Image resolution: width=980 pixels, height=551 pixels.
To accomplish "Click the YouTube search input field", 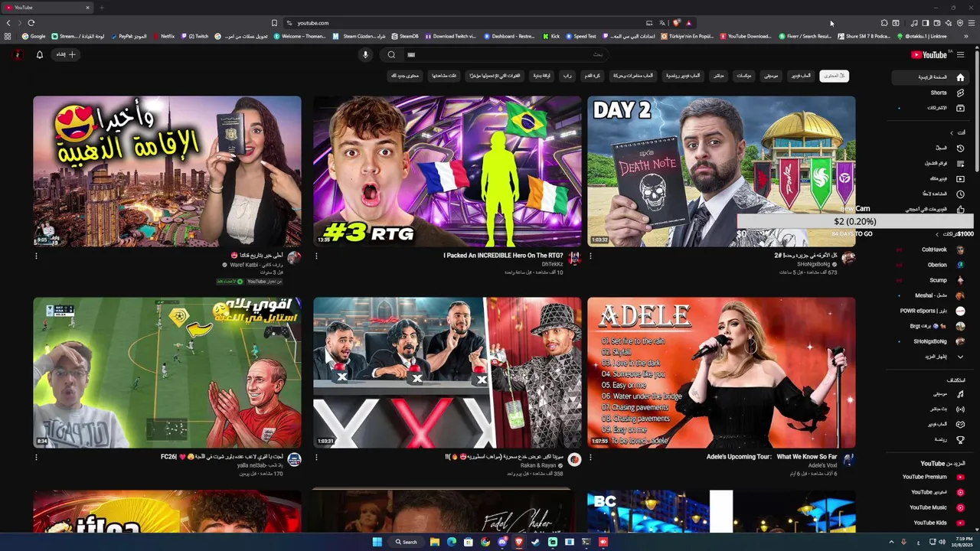I will 505,54.
